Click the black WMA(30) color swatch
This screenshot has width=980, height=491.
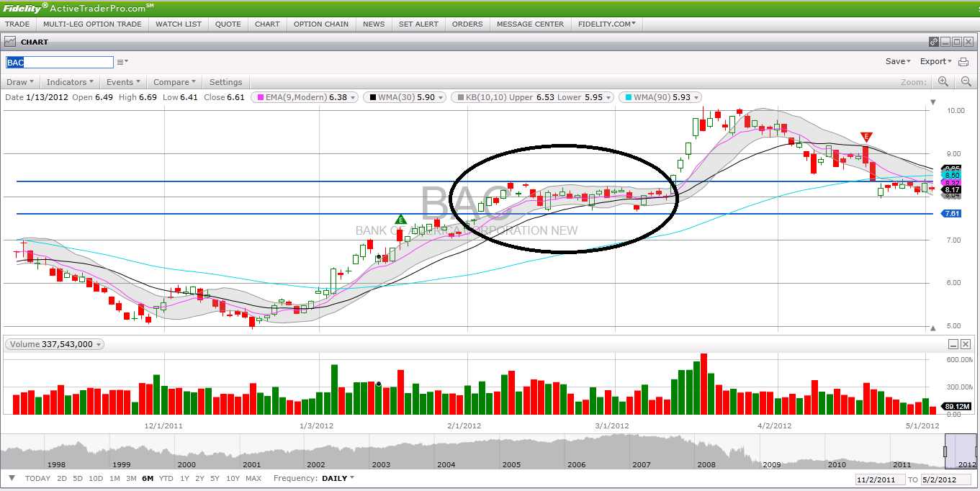[x=372, y=97]
